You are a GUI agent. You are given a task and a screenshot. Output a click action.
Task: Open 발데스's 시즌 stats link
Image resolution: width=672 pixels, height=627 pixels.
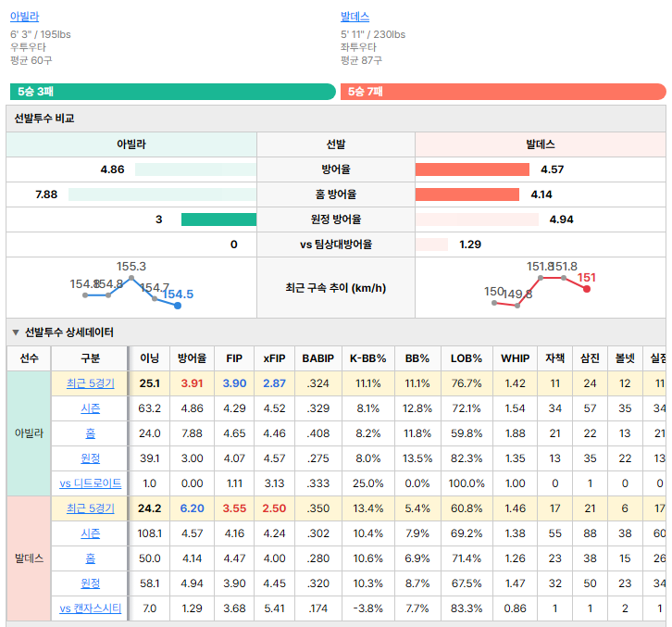(91, 533)
